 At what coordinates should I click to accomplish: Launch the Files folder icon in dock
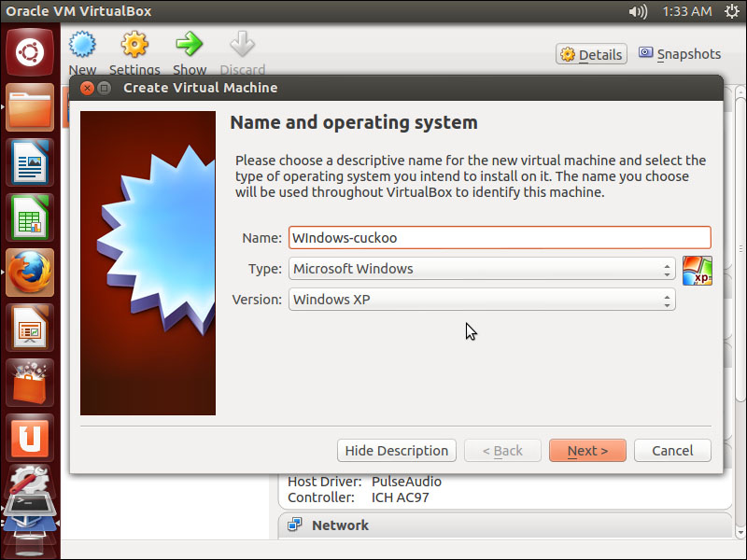[30, 107]
